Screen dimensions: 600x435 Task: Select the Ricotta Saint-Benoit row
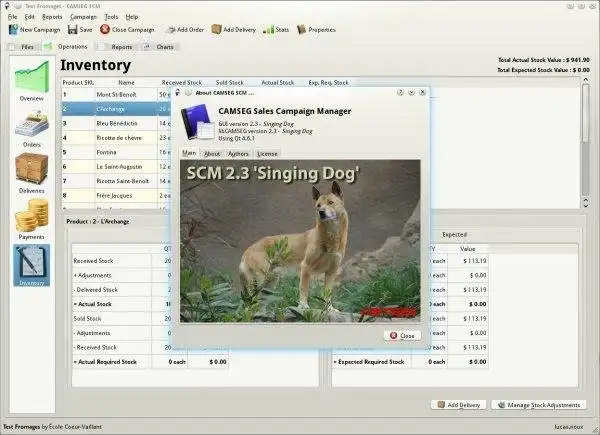click(x=116, y=181)
